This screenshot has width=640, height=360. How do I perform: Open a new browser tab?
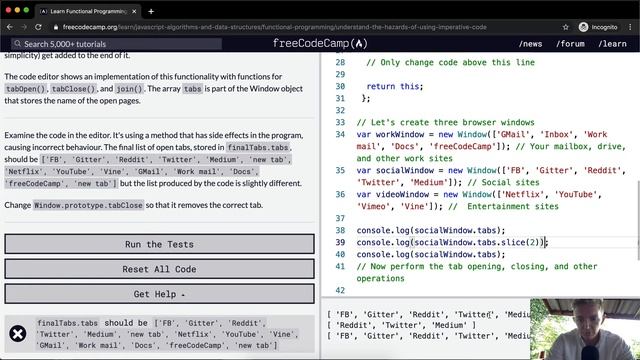(151, 11)
